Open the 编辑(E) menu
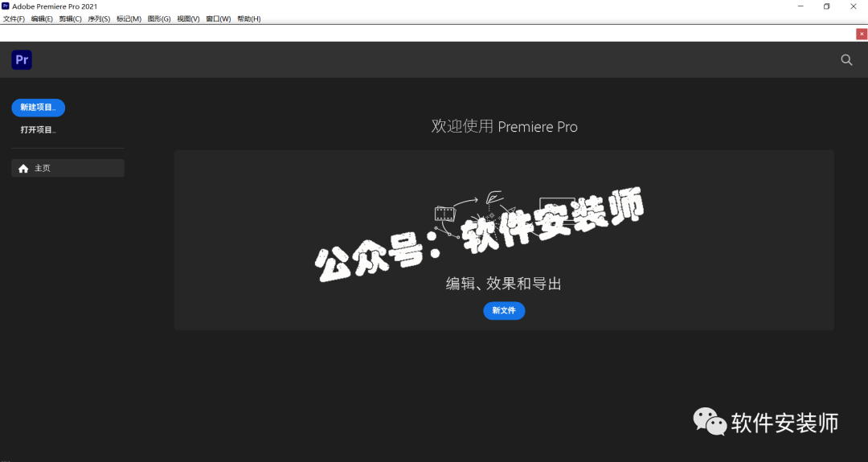 coord(42,18)
